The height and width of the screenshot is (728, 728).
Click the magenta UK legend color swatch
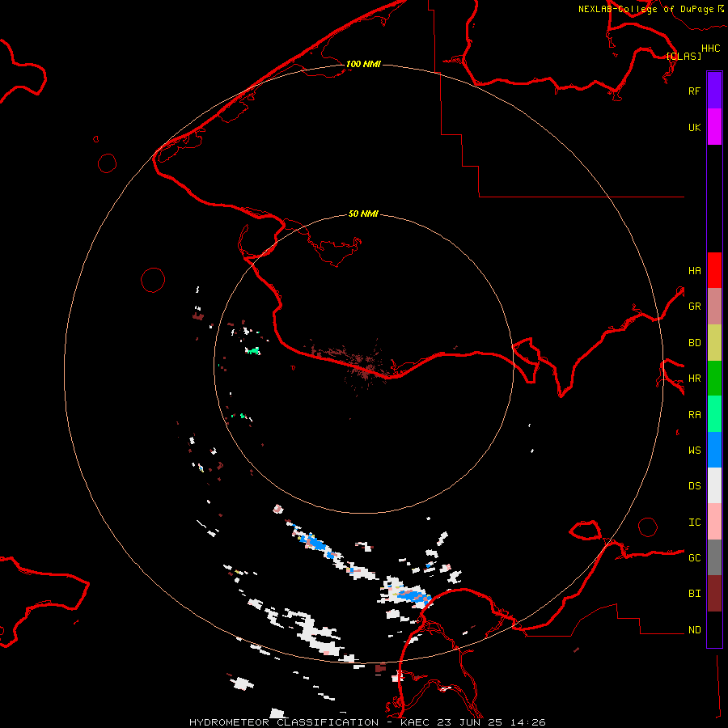(714, 127)
